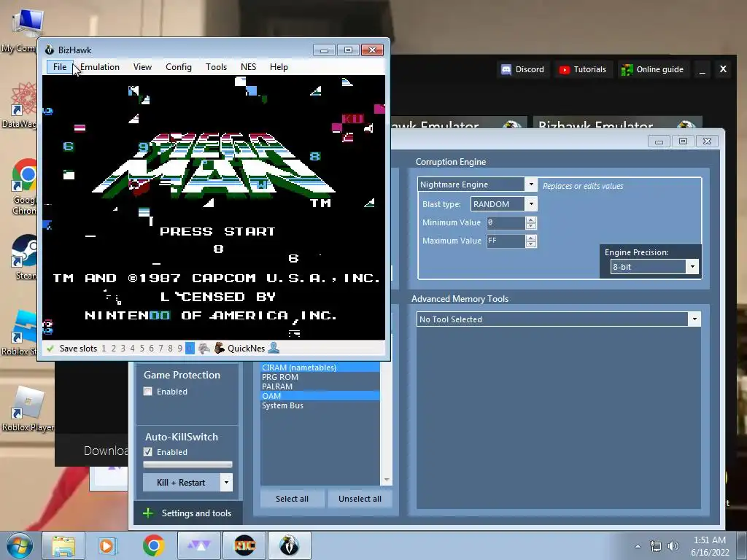Open Windows Explorer from taskbar
Screen dimensions: 747x560
point(63,545)
